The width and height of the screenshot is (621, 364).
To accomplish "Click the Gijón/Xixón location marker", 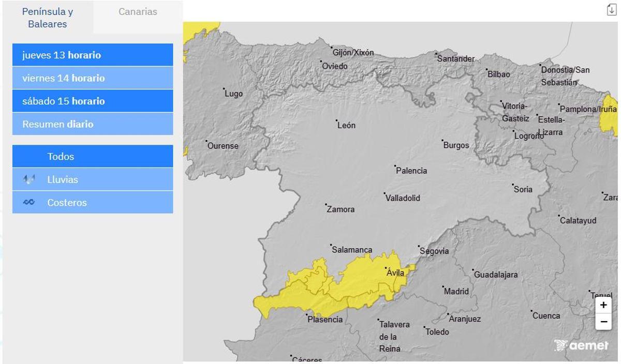I will 331,47.
